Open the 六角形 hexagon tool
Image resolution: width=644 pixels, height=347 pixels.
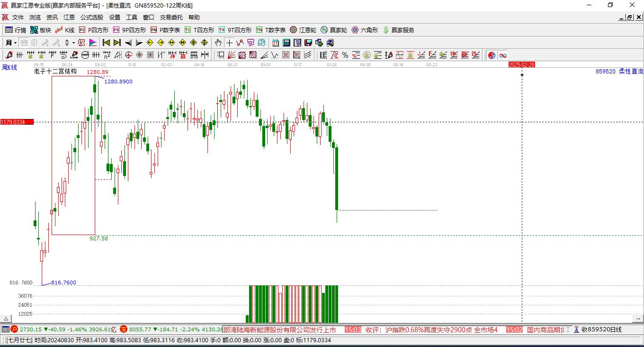point(365,30)
